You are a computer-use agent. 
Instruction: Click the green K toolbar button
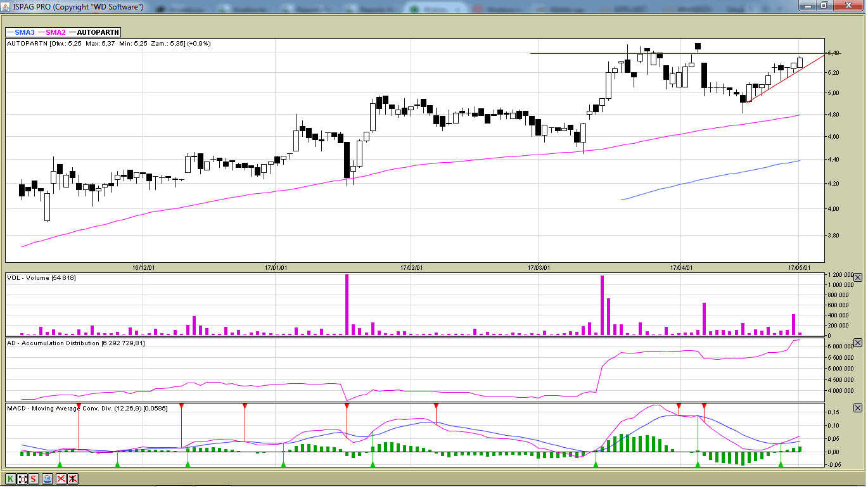pyautogui.click(x=11, y=479)
